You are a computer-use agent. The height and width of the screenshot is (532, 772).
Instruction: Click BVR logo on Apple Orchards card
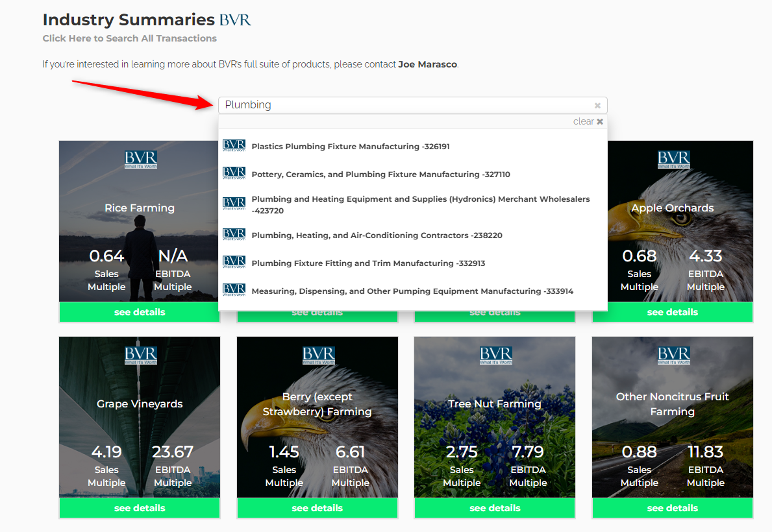tap(673, 160)
